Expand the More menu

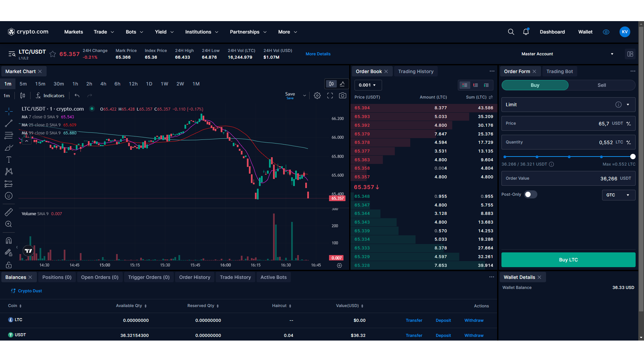pos(287,32)
